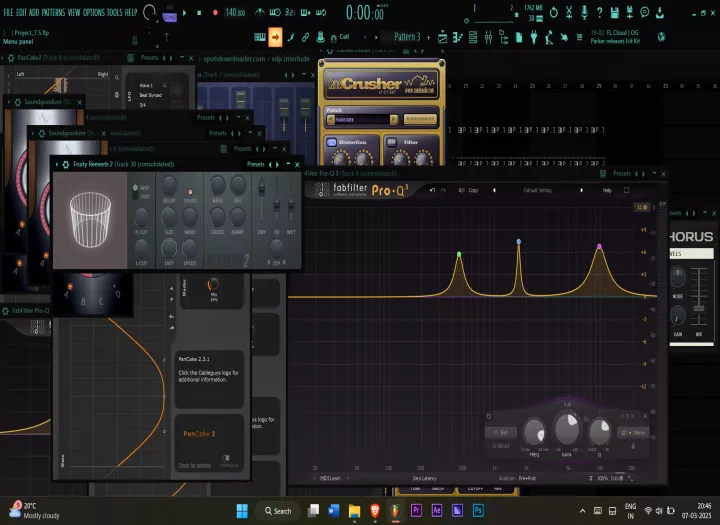Image resolution: width=720 pixels, height=525 pixels.
Task: Click Pro-Q 3 full screen icon
Action: (626, 190)
